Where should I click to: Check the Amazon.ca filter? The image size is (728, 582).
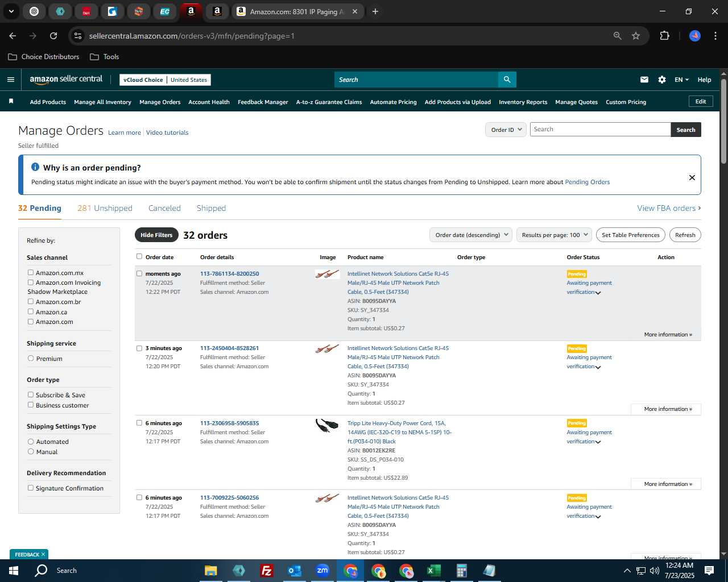[x=31, y=311]
